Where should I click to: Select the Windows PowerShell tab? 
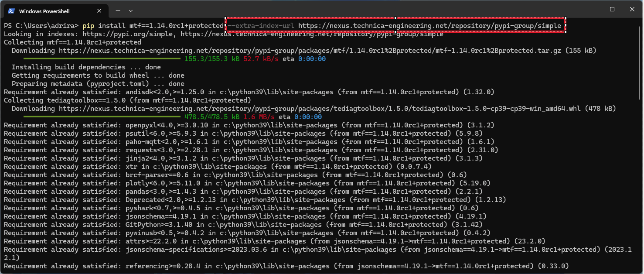(x=48, y=11)
